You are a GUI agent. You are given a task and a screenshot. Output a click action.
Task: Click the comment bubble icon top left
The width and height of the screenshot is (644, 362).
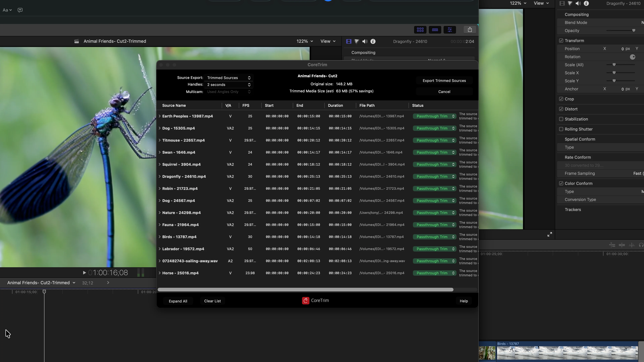tap(20, 10)
